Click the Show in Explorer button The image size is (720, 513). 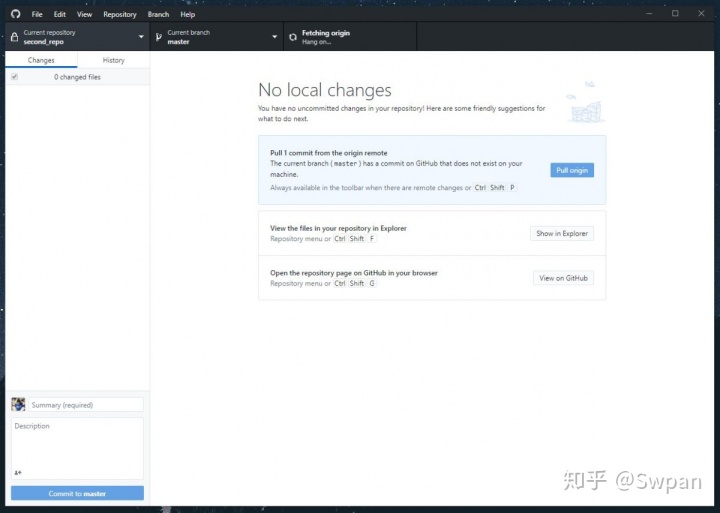562,233
